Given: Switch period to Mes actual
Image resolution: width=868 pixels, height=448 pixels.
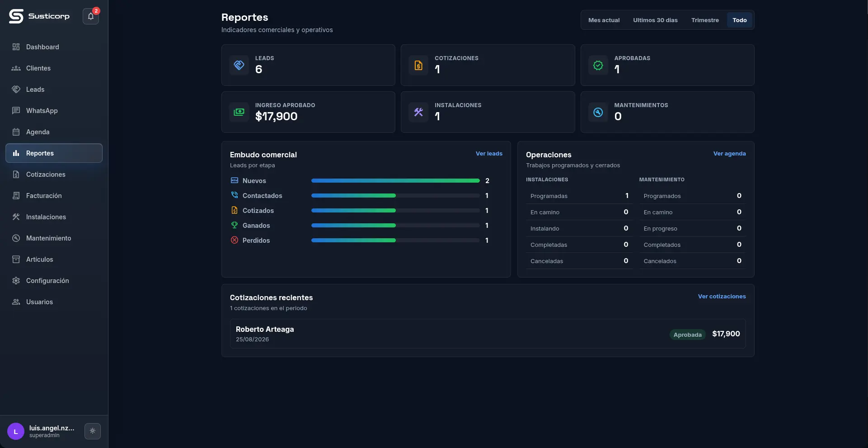Looking at the screenshot, I should click(604, 20).
